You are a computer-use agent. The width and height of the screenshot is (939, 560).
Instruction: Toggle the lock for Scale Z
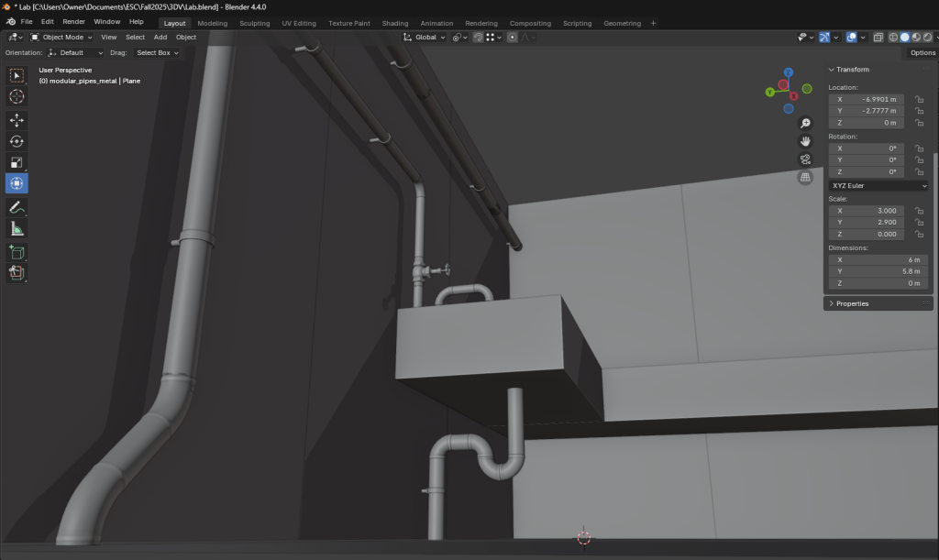coord(918,234)
